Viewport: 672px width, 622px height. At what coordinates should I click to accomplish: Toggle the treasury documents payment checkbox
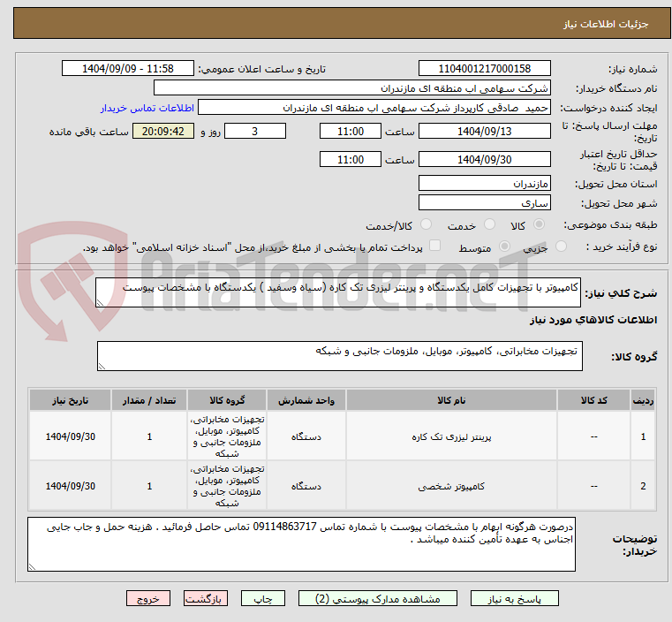[434, 247]
